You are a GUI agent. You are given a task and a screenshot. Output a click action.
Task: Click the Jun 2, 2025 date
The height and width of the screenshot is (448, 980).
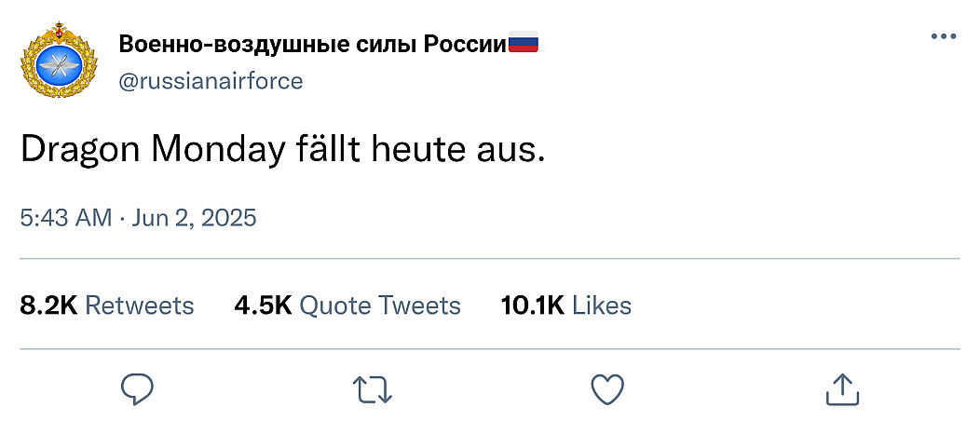194,218
